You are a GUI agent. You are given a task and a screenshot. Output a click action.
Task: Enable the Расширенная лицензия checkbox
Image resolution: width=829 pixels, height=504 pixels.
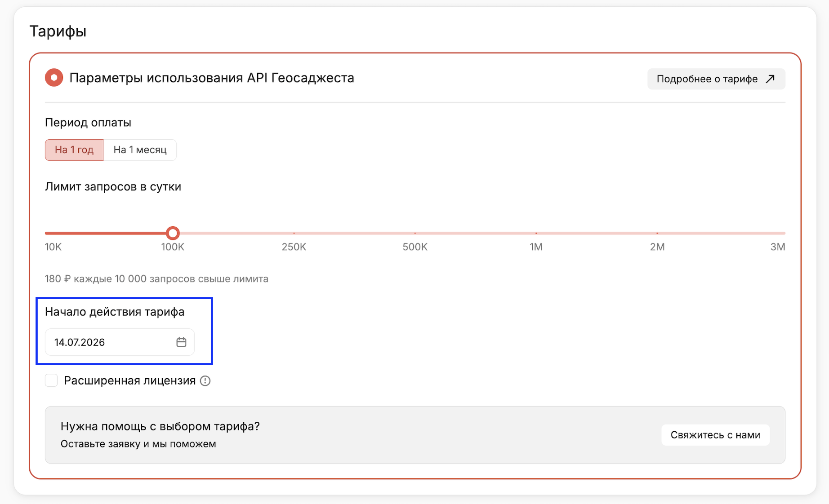click(51, 380)
